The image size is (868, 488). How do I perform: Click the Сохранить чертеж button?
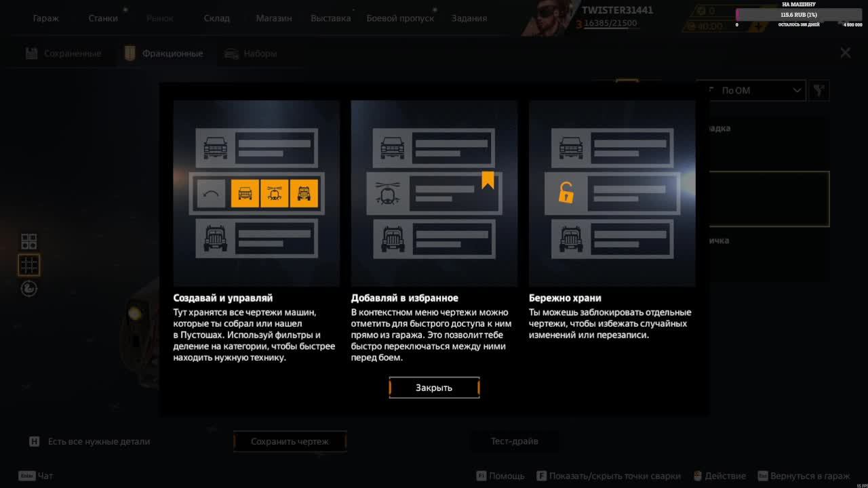pos(290,441)
